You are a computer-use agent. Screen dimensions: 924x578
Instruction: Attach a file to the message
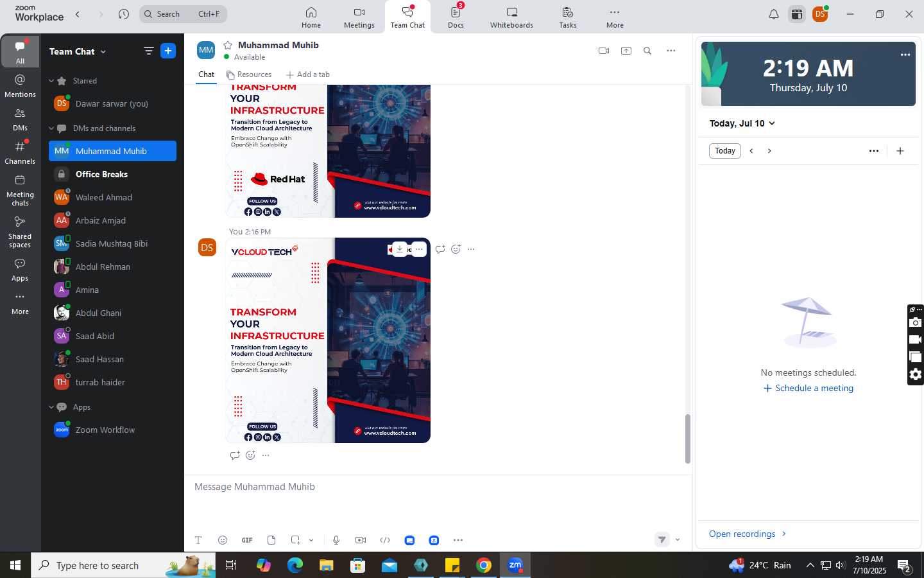(271, 540)
